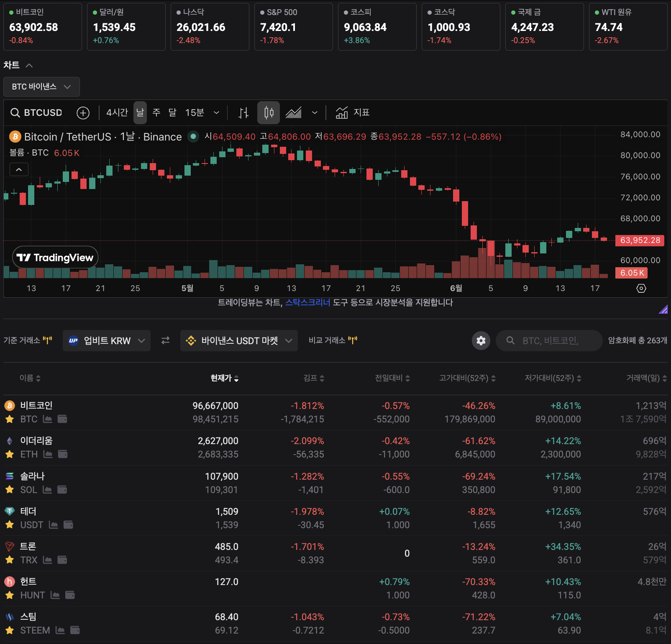Image resolution: width=671 pixels, height=644 pixels.
Task: Toggle the favorite star for STEEM
Action: (10, 630)
